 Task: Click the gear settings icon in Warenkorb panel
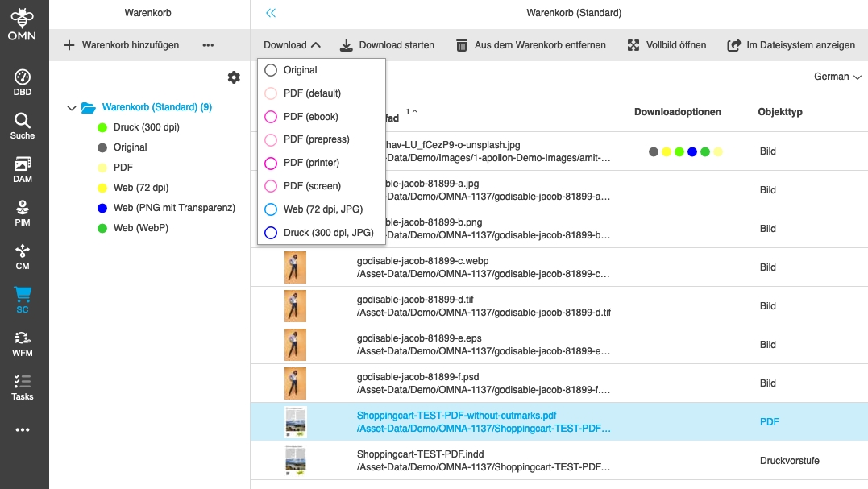234,77
